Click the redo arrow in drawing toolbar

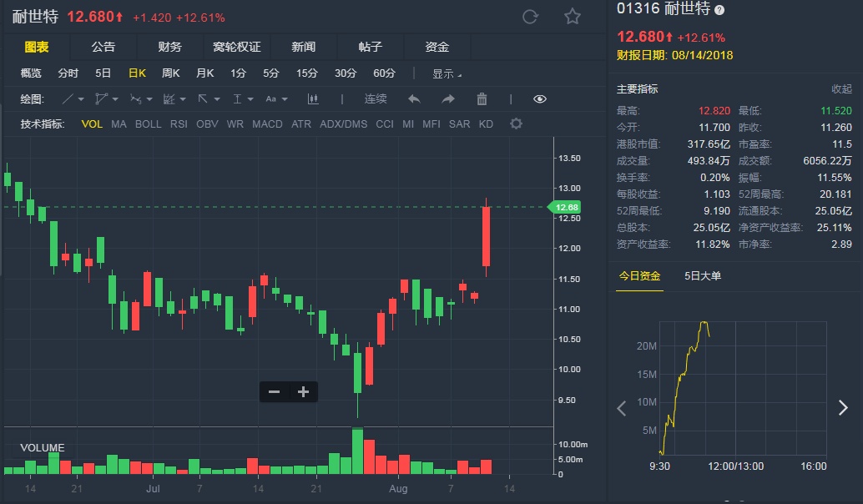(x=448, y=99)
